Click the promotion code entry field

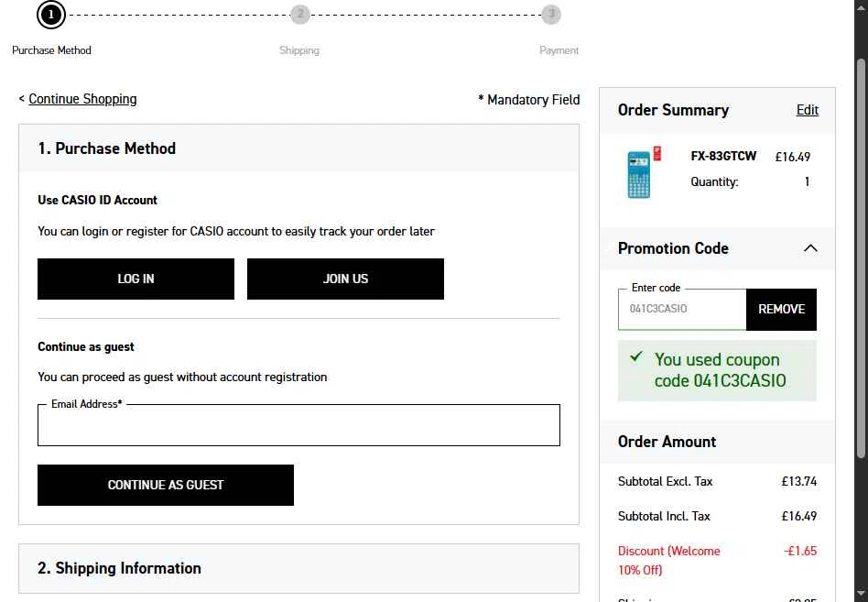coord(682,309)
